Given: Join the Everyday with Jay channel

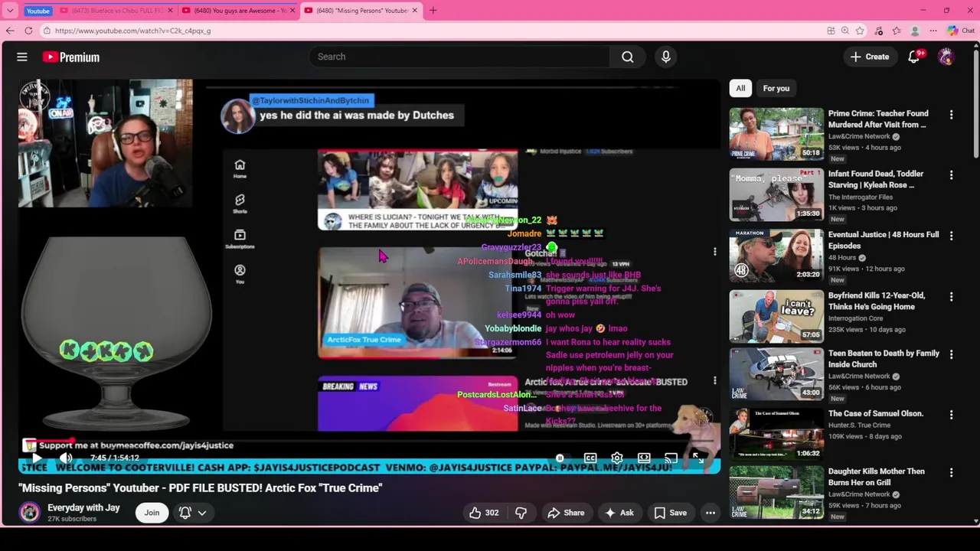Looking at the screenshot, I should [x=152, y=513].
